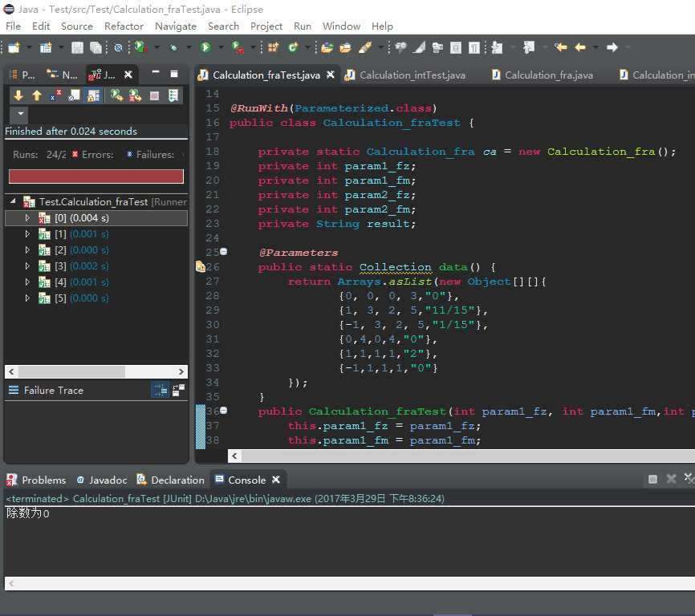Open the Declaration tab

pyautogui.click(x=170, y=480)
